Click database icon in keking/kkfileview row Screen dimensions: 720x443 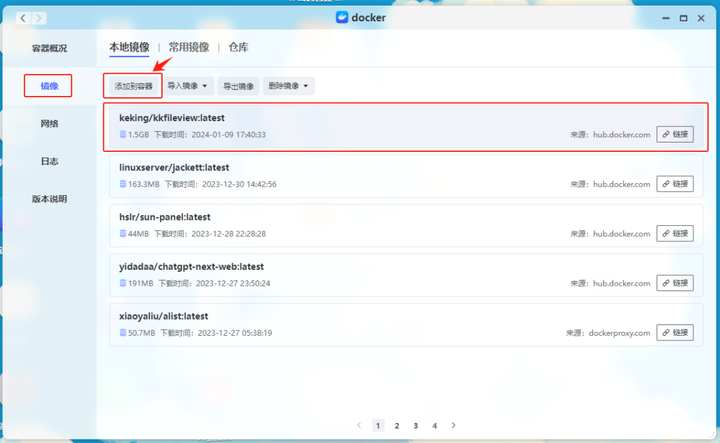pos(123,135)
